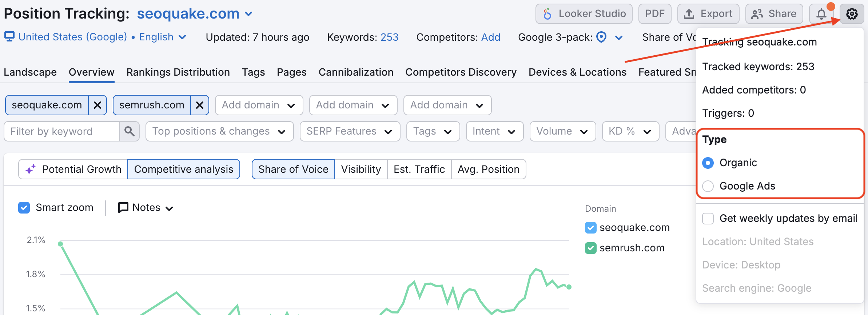Open the first Add domain dropdown
The width and height of the screenshot is (868, 315).
(x=259, y=105)
